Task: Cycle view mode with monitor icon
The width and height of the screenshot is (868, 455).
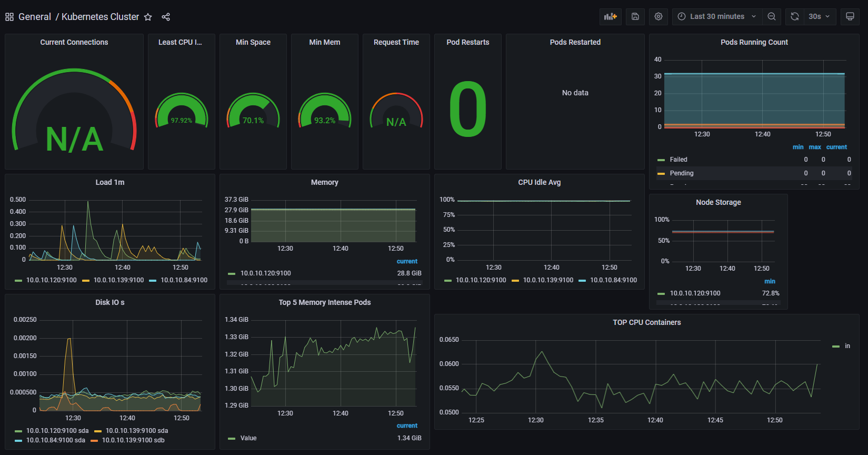Action: (x=850, y=16)
